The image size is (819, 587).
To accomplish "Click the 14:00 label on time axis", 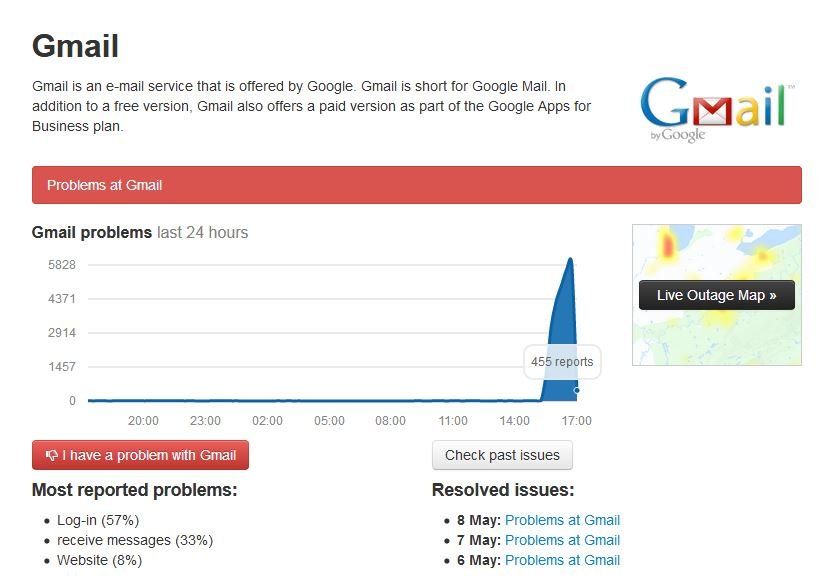I will point(514,421).
